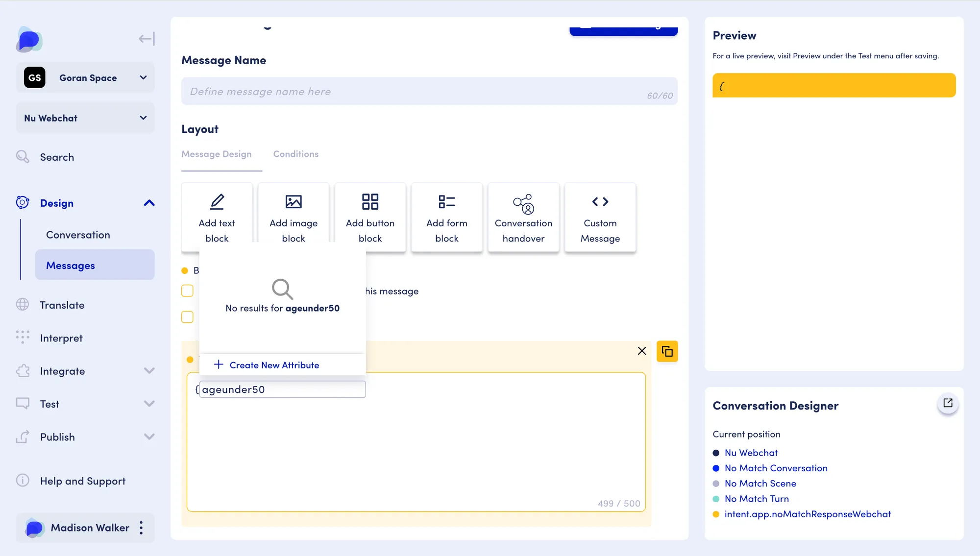980x556 pixels.
Task: Switch to the Conditions tab
Action: pyautogui.click(x=295, y=154)
